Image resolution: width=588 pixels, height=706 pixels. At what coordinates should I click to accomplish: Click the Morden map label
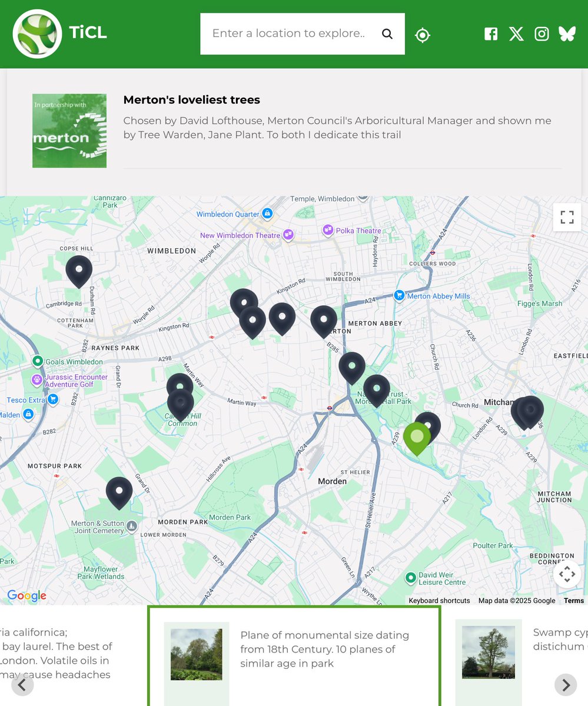[333, 481]
